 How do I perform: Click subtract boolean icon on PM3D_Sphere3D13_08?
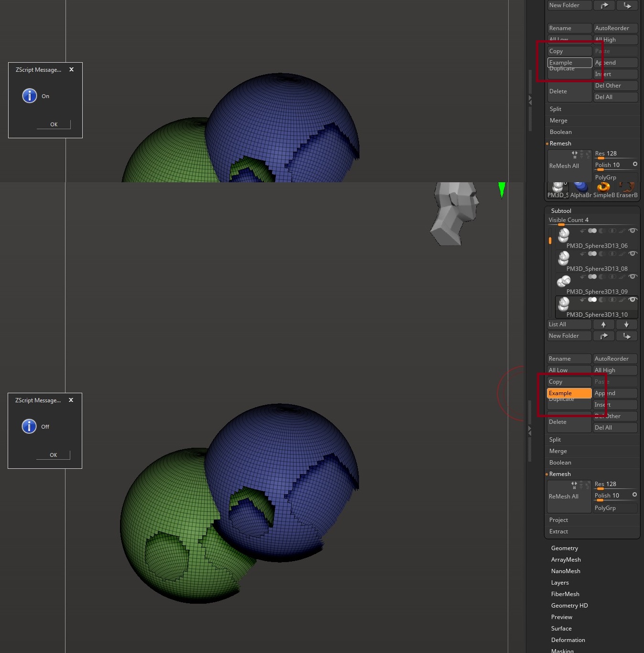[602, 254]
